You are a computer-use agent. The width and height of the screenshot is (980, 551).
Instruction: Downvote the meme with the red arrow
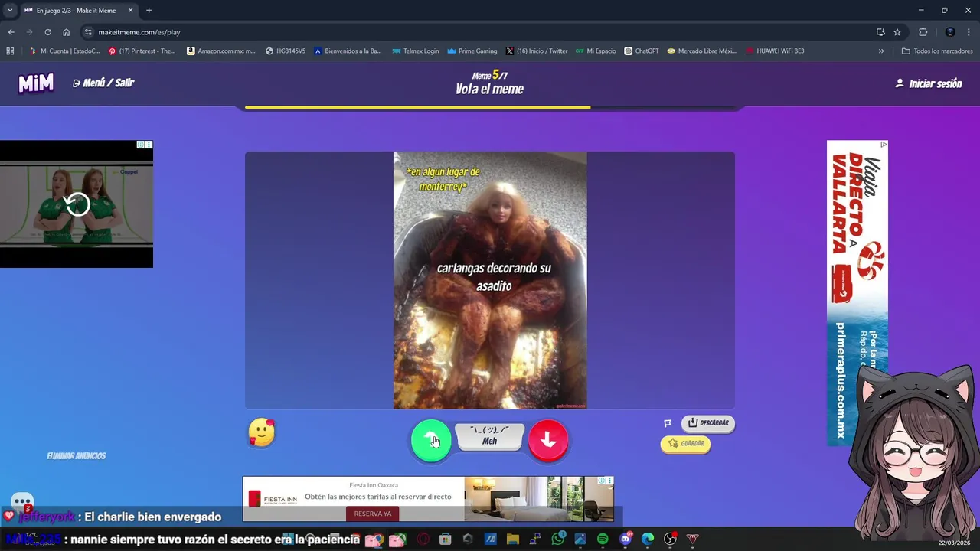pyautogui.click(x=548, y=440)
